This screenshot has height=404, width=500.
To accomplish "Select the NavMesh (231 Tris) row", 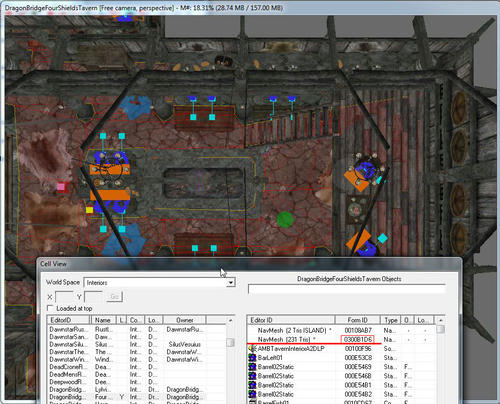I will [x=341, y=339].
